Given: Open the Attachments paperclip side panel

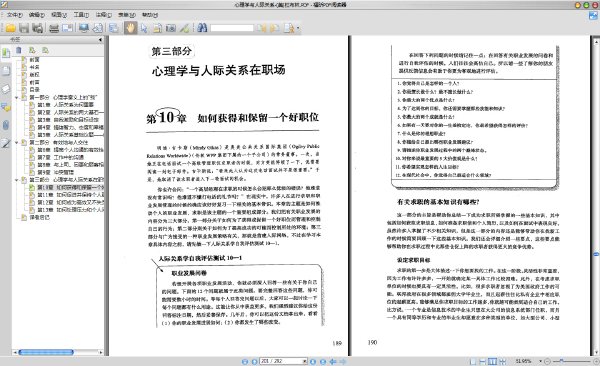Looking at the screenshot, I should (6, 125).
